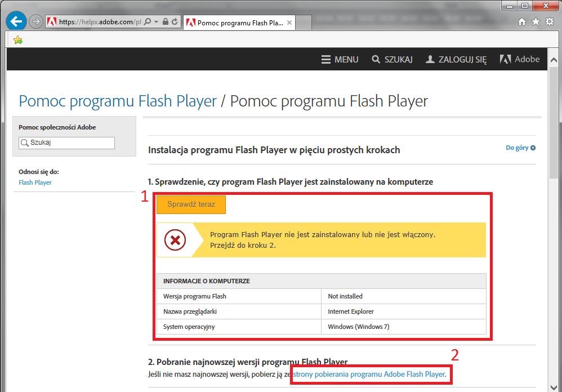
Task: Select the Pomoc programu Flash Player tab
Action: coord(239,23)
